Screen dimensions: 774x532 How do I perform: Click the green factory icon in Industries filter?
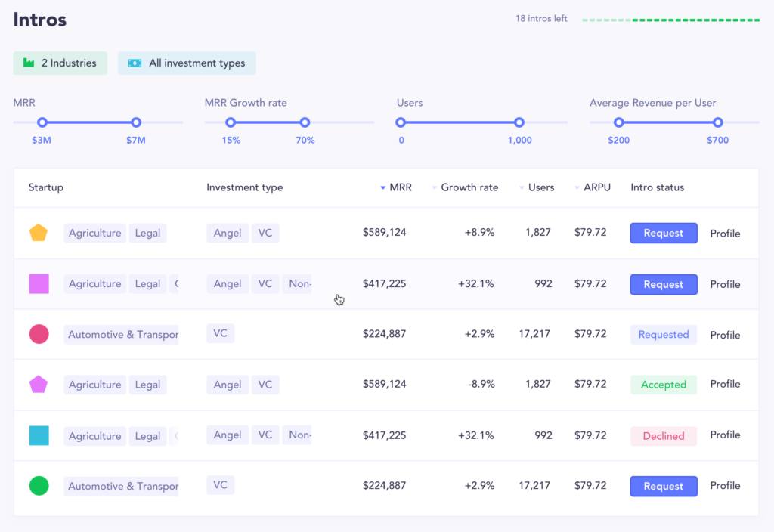tap(29, 63)
